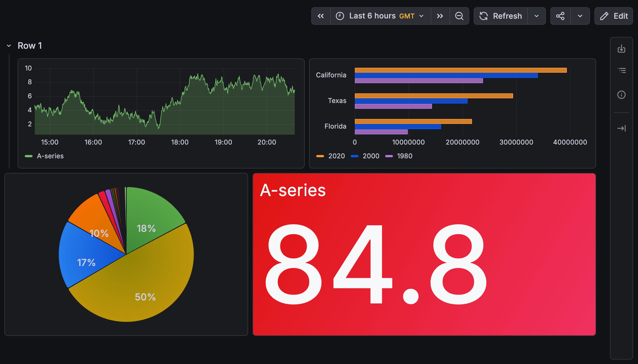Screen dimensions: 638x364
Task: Click the Texas blue 2000 bar
Action: (411, 101)
